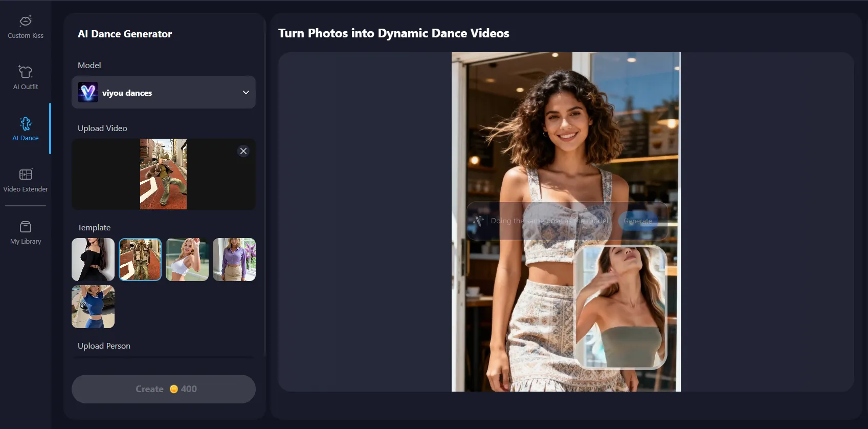
Task: Pick the white top blonde template
Action: (x=187, y=260)
